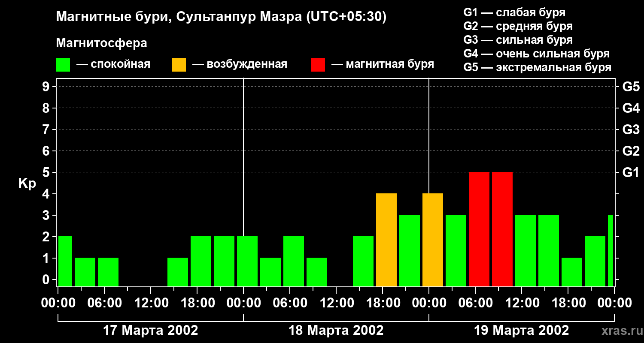
Task: Click the green 'спокойная' legend swatch
Action: tap(63, 65)
